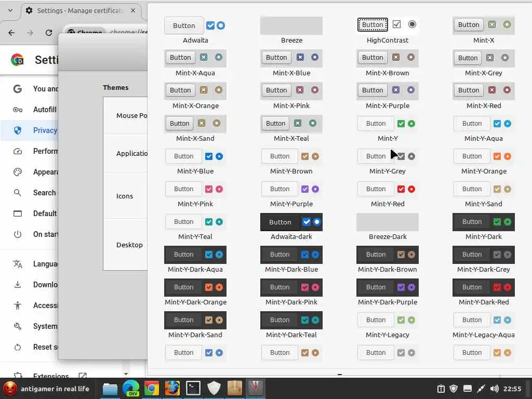Click the Languages translate icon
Viewport: 532px width, 399px height.
point(18,263)
